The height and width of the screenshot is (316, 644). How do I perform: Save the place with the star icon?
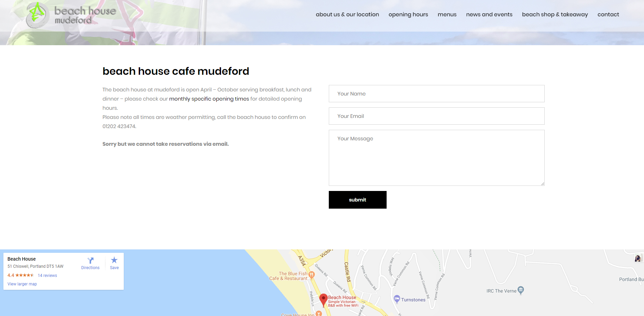[114, 260]
